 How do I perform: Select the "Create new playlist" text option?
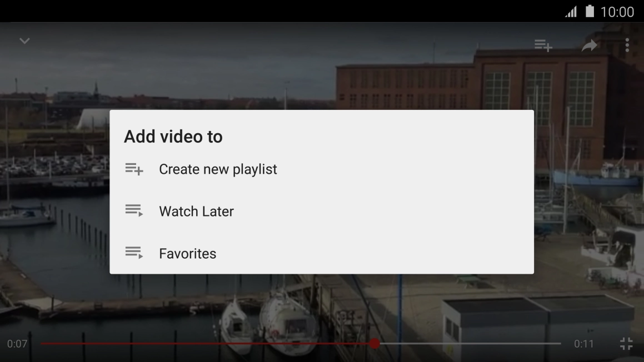pyautogui.click(x=218, y=169)
